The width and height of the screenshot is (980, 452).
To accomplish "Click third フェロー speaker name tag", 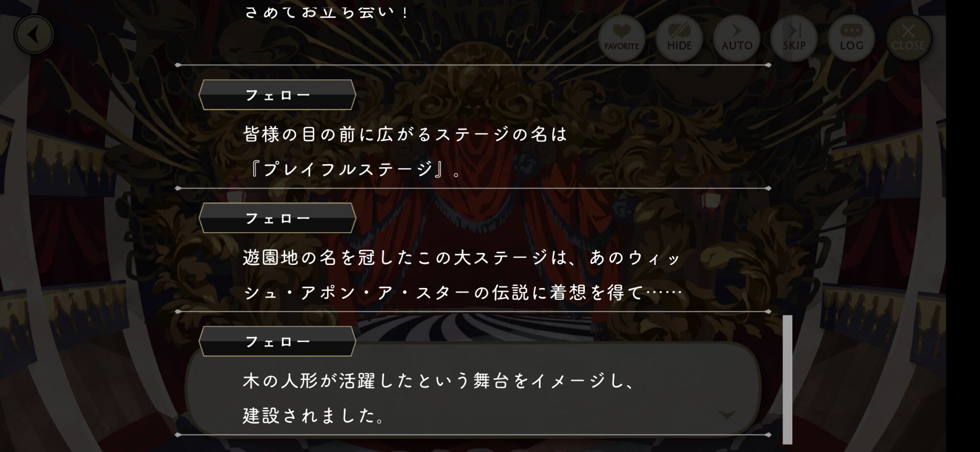I will [x=277, y=342].
